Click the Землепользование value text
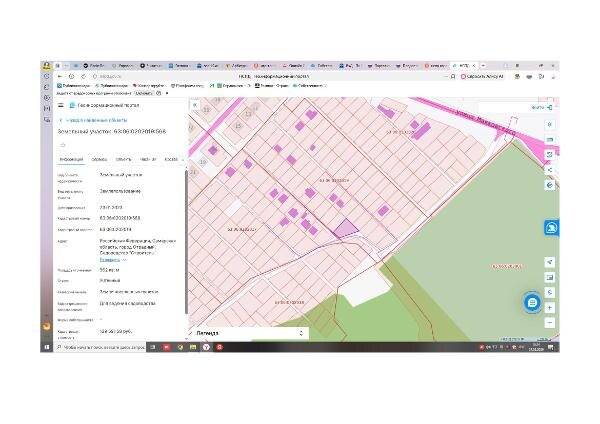The image size is (600, 424). click(121, 191)
